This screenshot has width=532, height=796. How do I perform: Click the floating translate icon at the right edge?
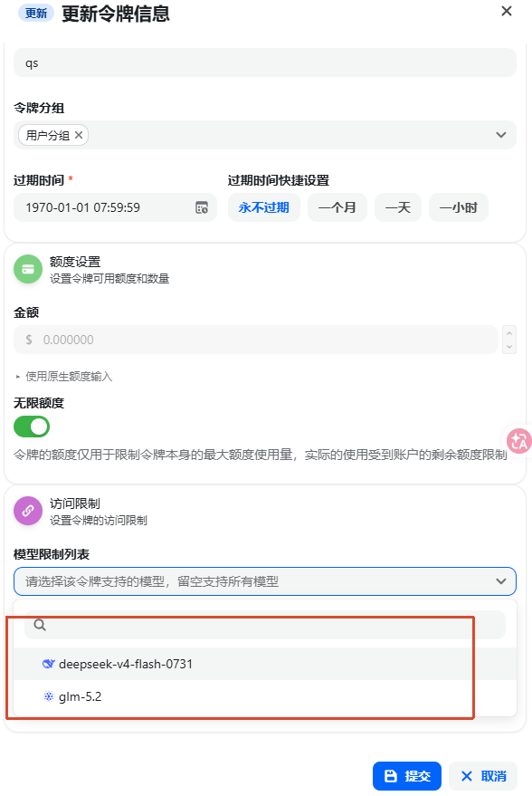(x=518, y=441)
